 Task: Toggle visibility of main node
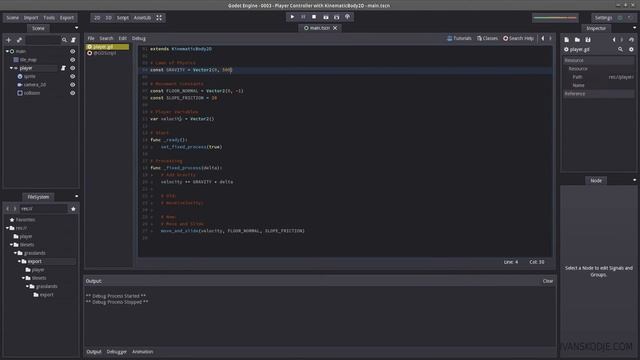[73, 51]
